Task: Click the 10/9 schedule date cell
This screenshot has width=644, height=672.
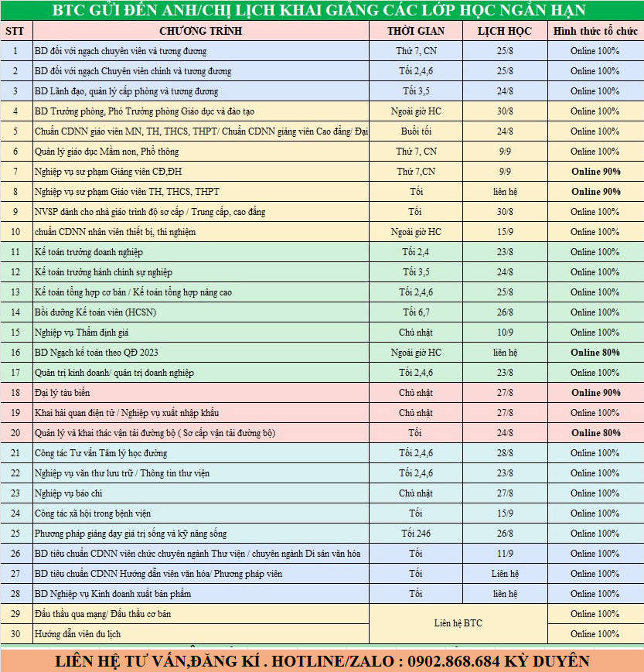Action: 504,333
